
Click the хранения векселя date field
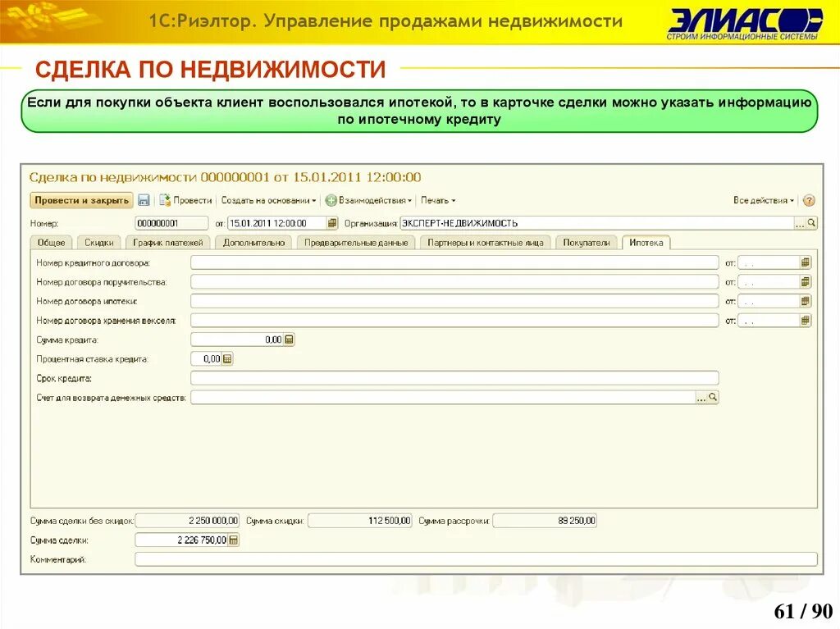tap(769, 321)
